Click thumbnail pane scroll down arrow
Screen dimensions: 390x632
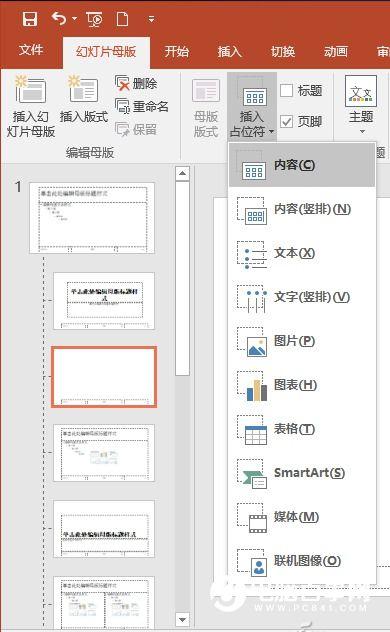point(183,620)
